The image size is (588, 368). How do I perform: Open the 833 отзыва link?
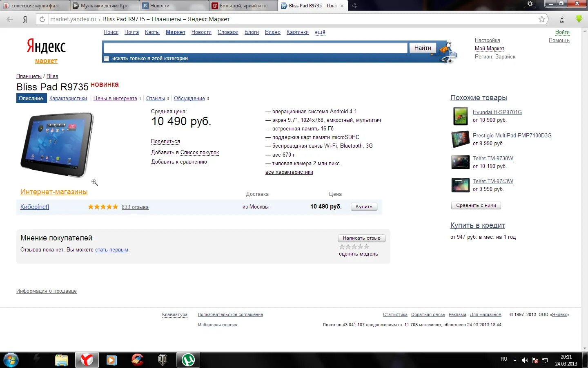coord(135,207)
